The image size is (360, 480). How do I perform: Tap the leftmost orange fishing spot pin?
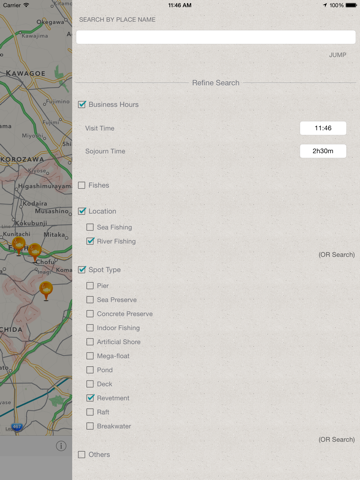[19, 246]
